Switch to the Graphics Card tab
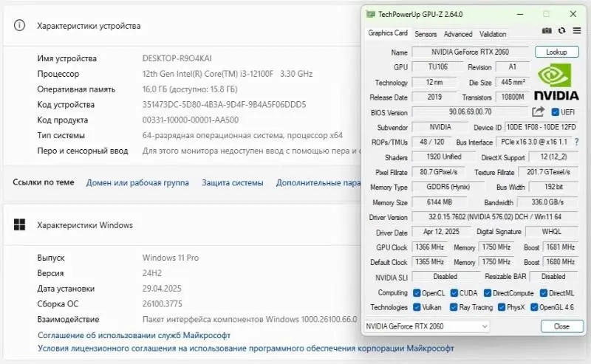 tap(388, 33)
